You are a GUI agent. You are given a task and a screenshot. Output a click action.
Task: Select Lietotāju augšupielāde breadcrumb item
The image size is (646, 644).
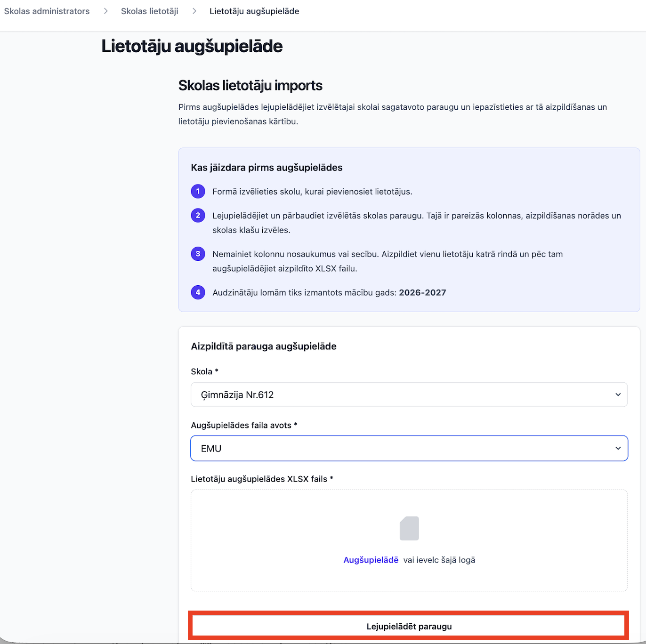(x=254, y=11)
